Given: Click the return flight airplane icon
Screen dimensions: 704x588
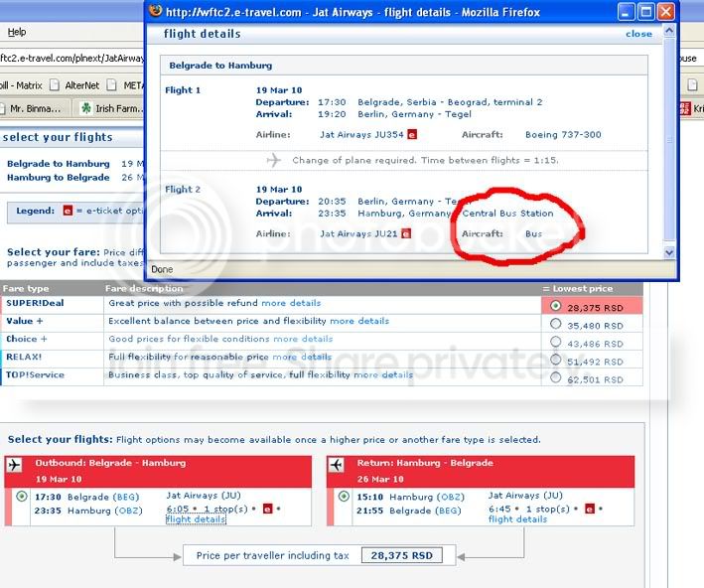Looking at the screenshot, I should [x=337, y=464].
